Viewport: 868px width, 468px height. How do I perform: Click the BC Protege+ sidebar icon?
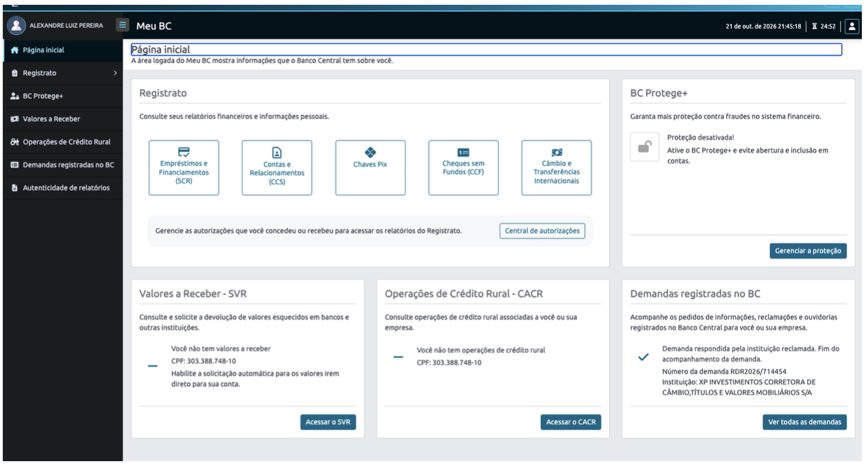pos(15,96)
